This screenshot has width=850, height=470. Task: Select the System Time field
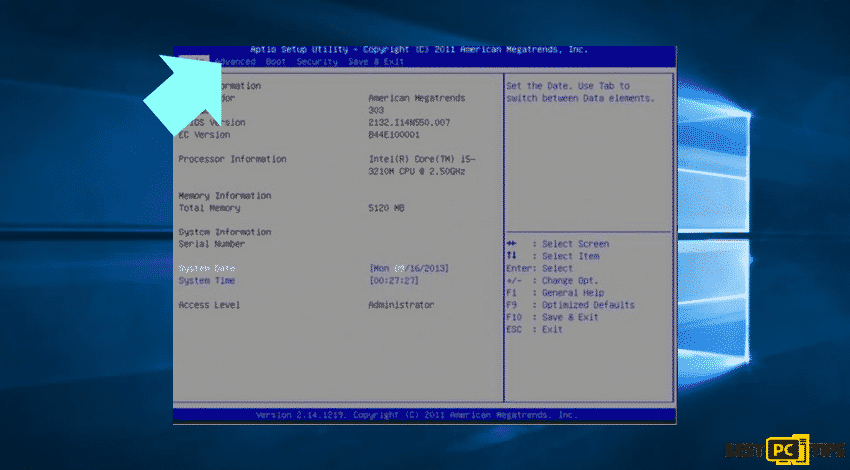(x=207, y=281)
